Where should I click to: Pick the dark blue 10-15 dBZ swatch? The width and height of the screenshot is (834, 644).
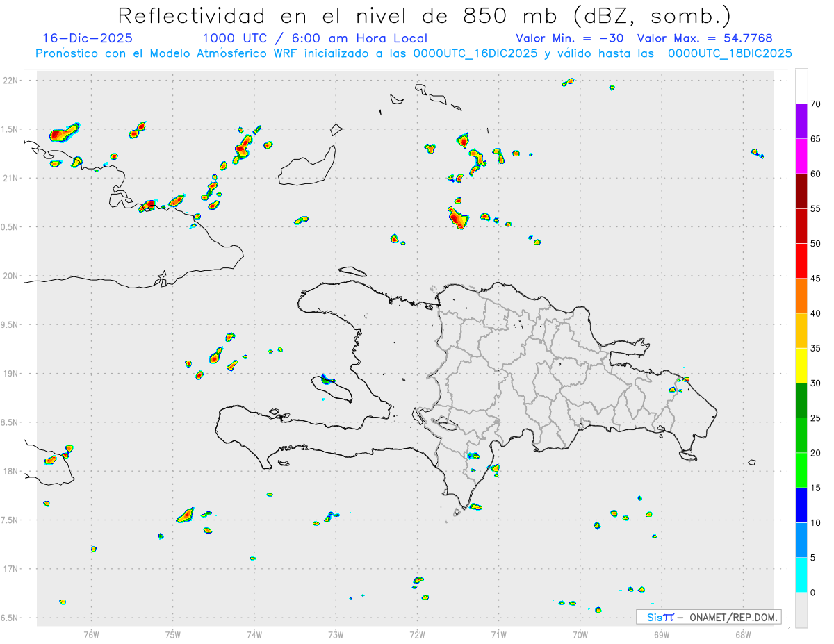(x=801, y=505)
